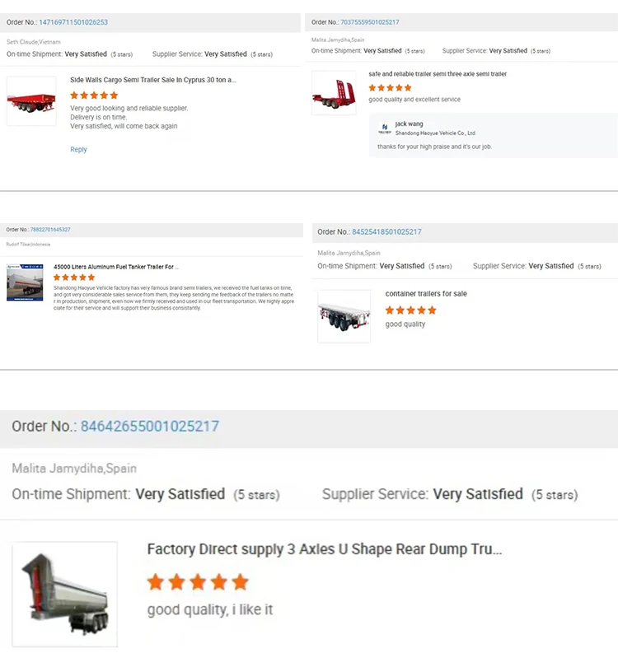Click Reply under Seth Claude's review
The height and width of the screenshot is (672, 618).
[78, 149]
